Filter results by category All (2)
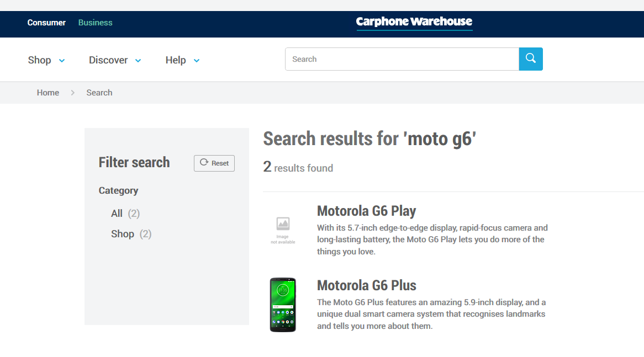Image resolution: width=644 pixels, height=357 pixels. (x=125, y=214)
